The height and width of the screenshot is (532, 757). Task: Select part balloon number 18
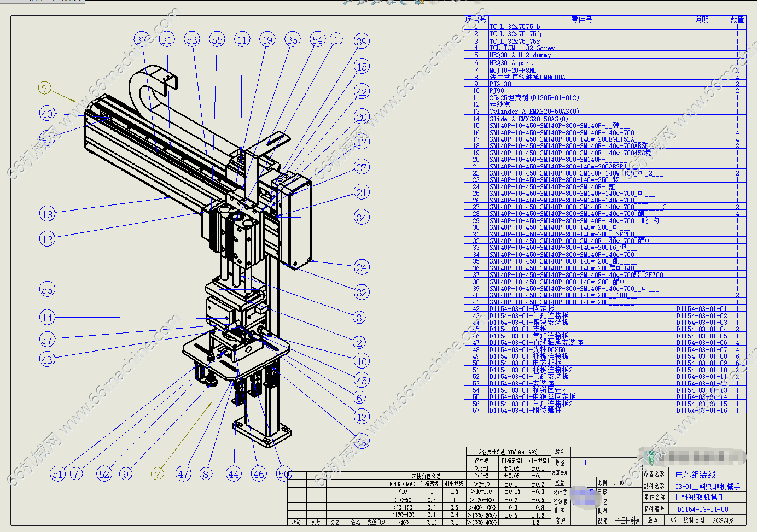pyautogui.click(x=48, y=214)
